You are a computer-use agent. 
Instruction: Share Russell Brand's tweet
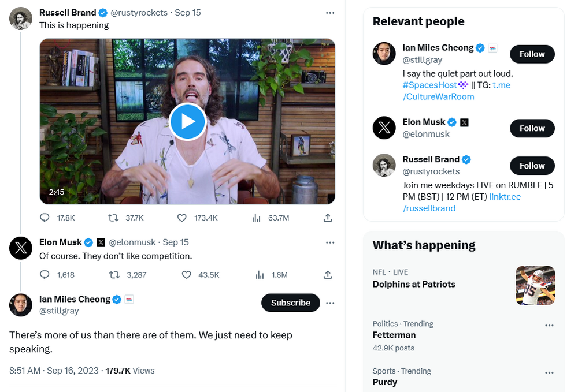click(x=328, y=218)
